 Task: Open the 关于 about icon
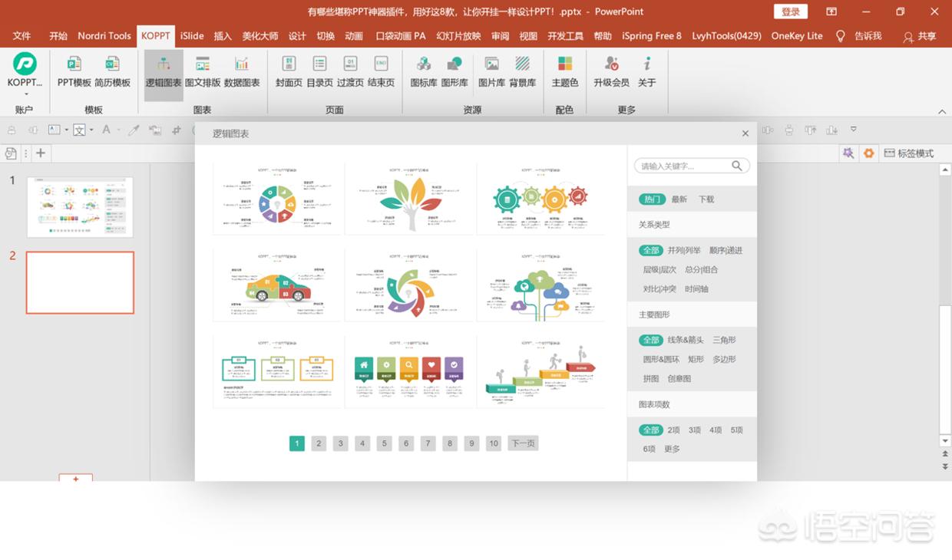pos(647,71)
